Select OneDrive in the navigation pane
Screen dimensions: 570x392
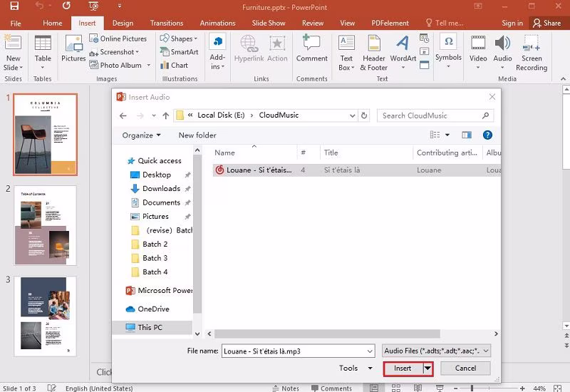click(153, 309)
